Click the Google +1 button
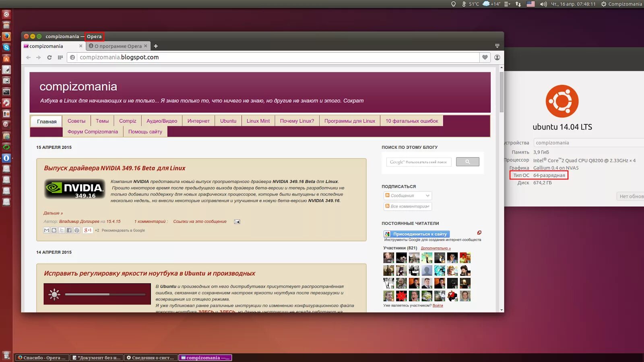 [x=88, y=230]
